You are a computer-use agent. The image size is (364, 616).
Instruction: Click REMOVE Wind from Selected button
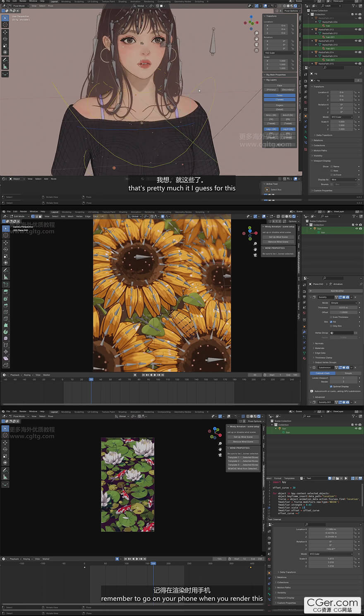pos(243,468)
